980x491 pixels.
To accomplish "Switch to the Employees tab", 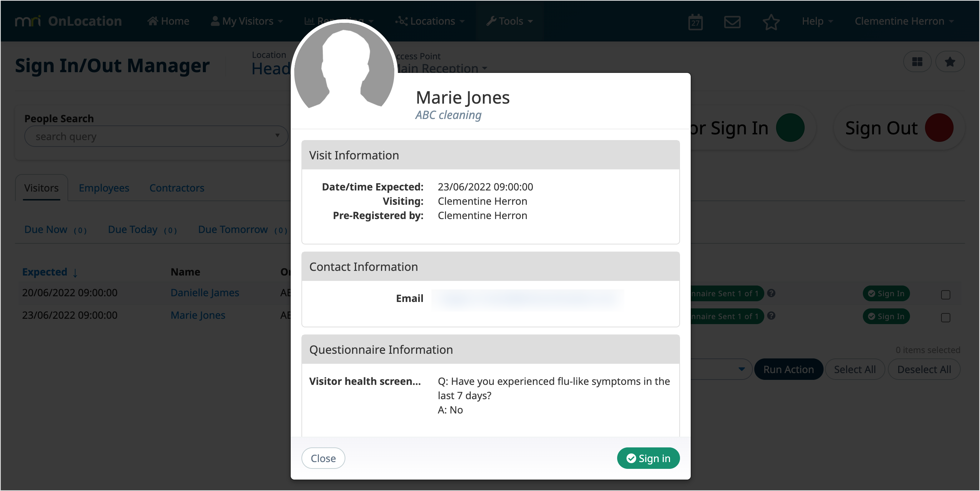I will pos(104,188).
